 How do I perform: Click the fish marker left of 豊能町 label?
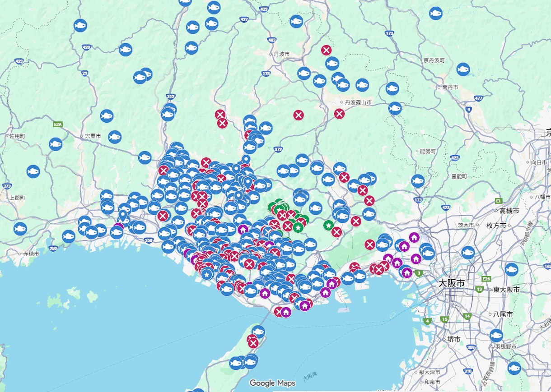tap(418, 181)
